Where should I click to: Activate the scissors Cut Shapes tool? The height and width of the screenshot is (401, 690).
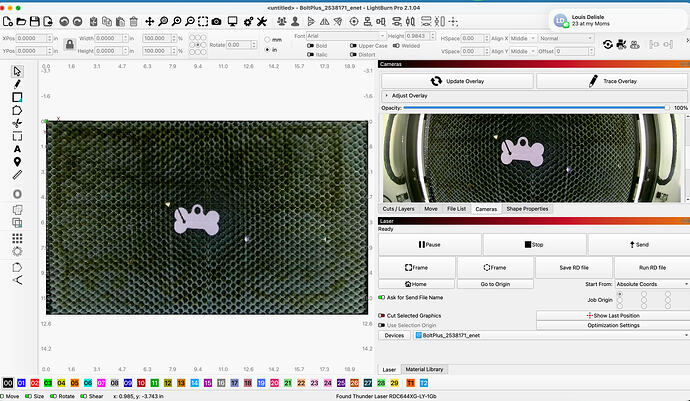click(x=17, y=123)
